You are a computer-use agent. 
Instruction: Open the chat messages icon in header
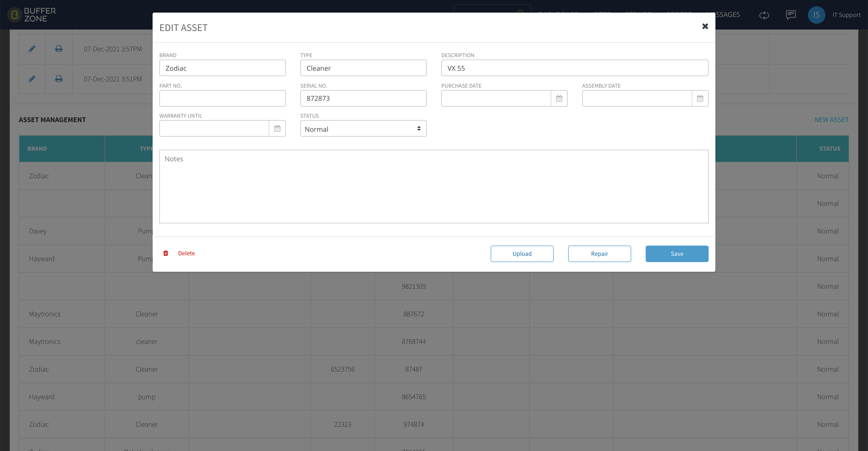coord(790,15)
